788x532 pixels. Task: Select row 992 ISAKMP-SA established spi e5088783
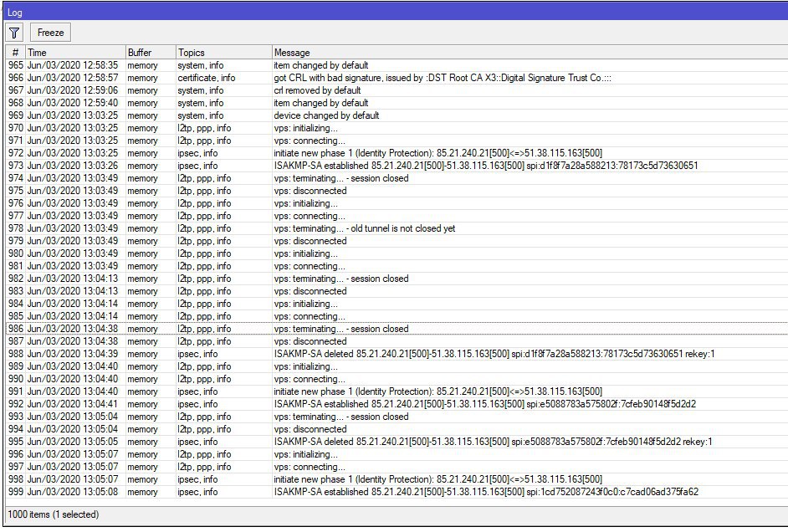(x=397, y=404)
